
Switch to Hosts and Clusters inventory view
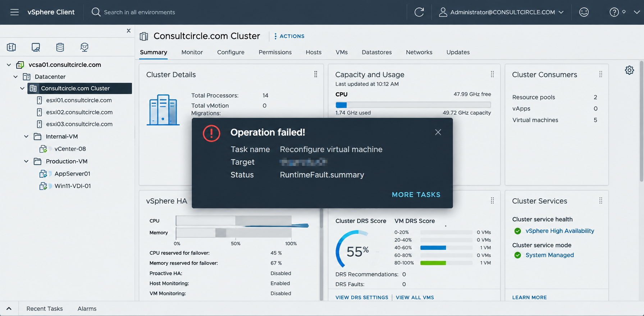coord(12,47)
